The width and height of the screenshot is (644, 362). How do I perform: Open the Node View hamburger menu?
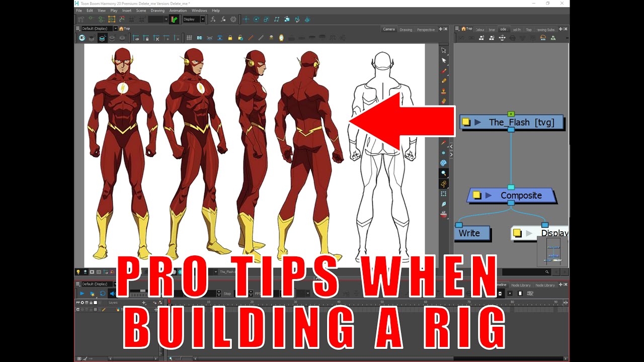tap(457, 29)
